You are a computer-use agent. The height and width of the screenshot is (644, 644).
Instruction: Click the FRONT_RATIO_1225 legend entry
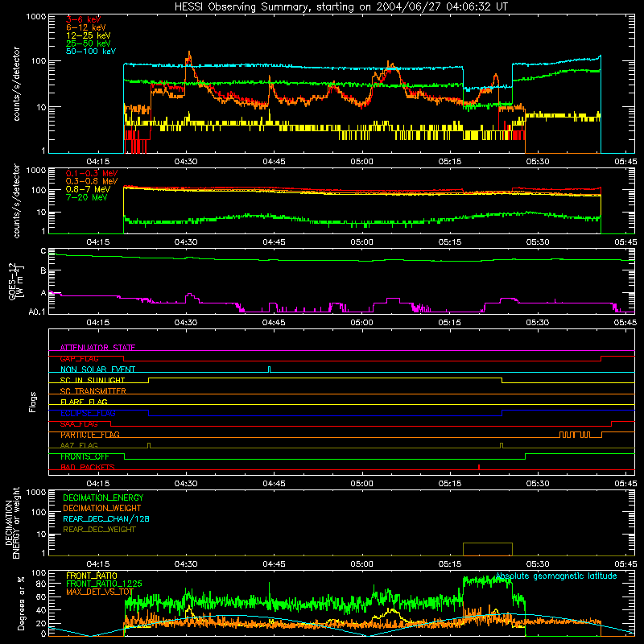point(104,584)
